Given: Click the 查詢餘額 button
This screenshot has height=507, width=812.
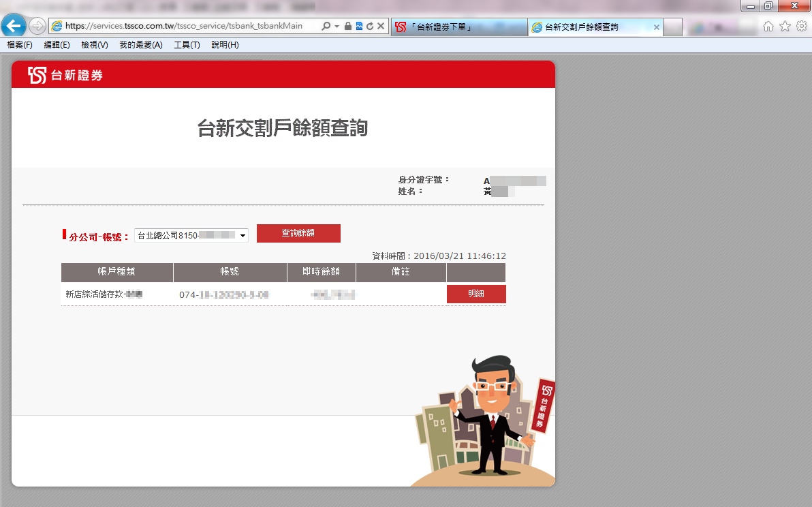Looking at the screenshot, I should point(298,233).
